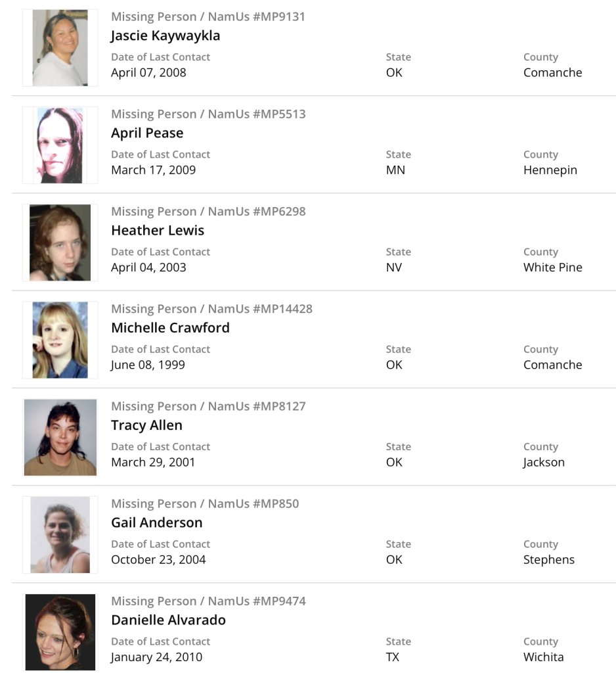Open the Heather Lewis case name
The height and width of the screenshot is (673, 616).
[x=158, y=230]
